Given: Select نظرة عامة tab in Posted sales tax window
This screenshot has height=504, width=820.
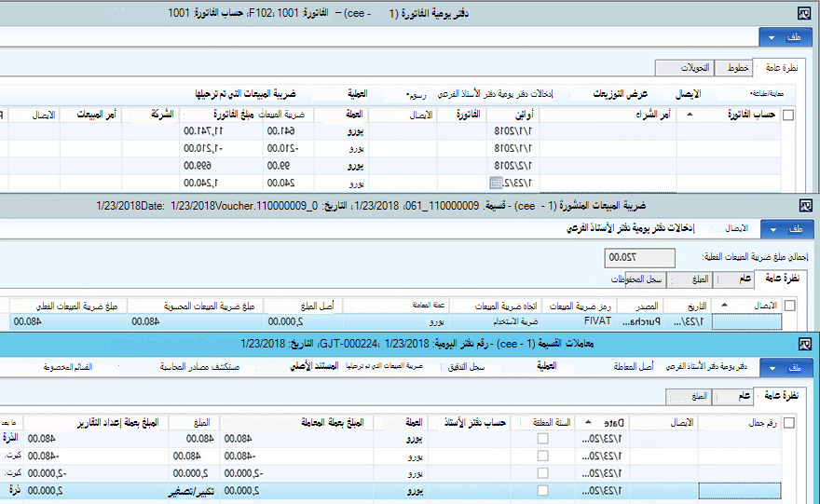Looking at the screenshot, I should click(x=783, y=279).
